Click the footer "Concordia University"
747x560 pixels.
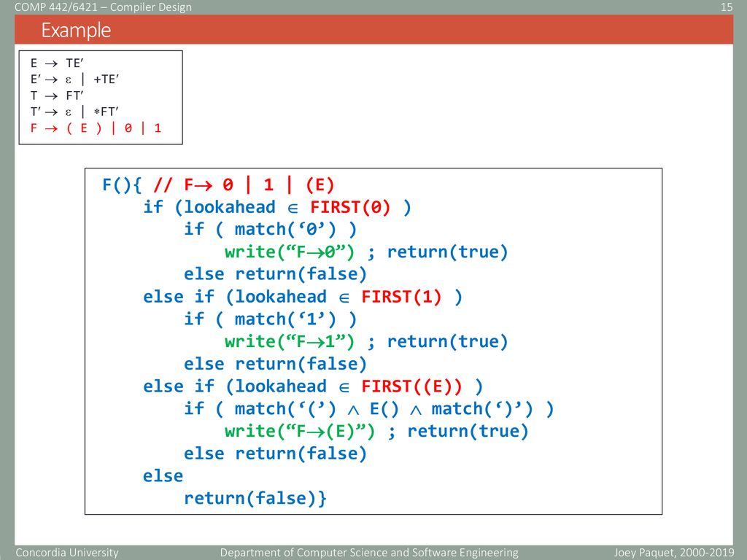click(66, 553)
